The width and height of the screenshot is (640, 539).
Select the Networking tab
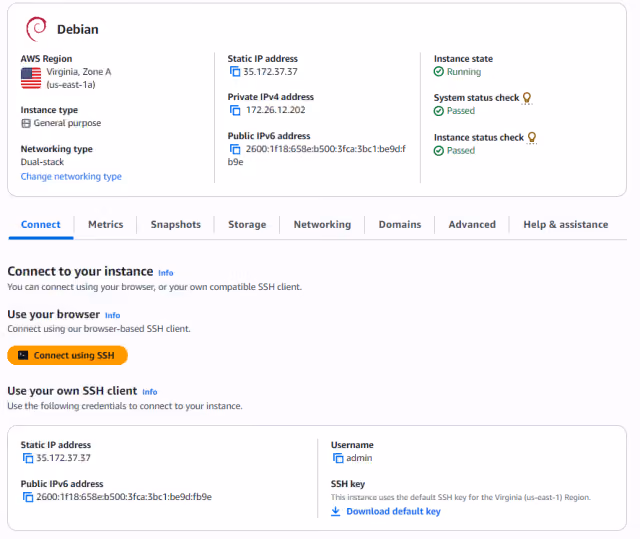point(322,224)
